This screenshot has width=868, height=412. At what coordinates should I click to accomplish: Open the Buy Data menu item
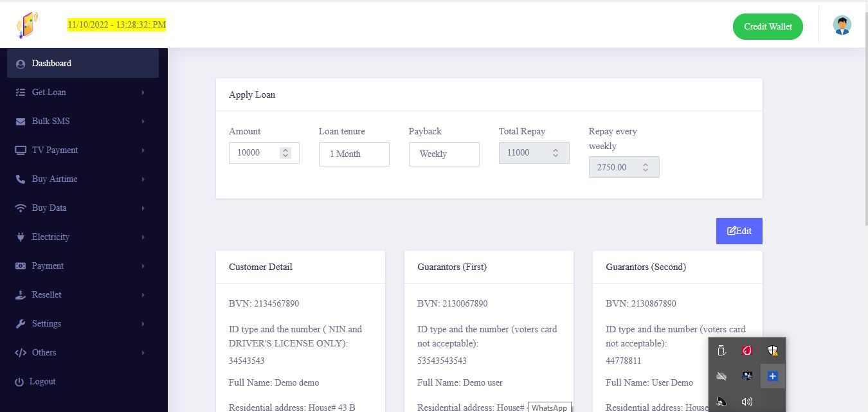pos(83,208)
